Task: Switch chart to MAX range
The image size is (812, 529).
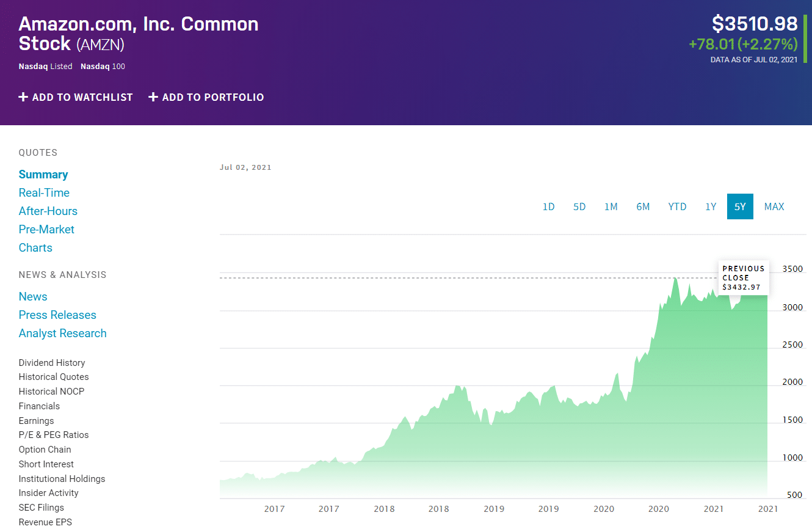Action: coord(774,206)
